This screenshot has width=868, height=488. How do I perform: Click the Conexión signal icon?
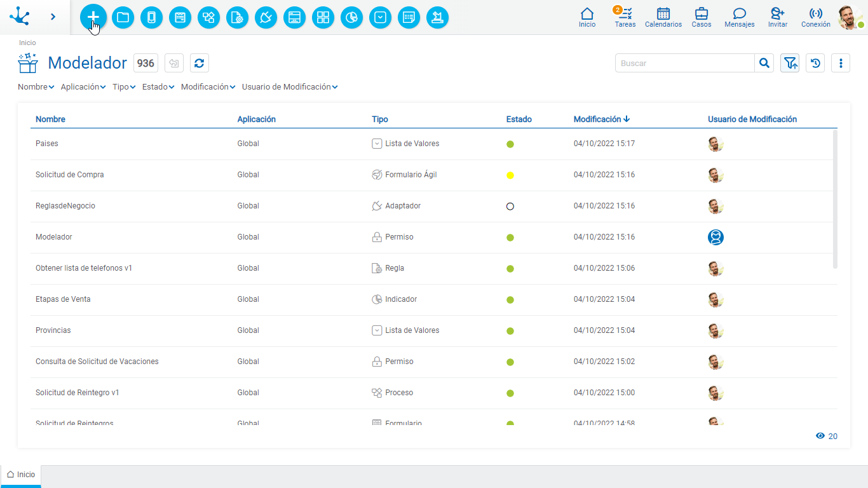(x=816, y=17)
